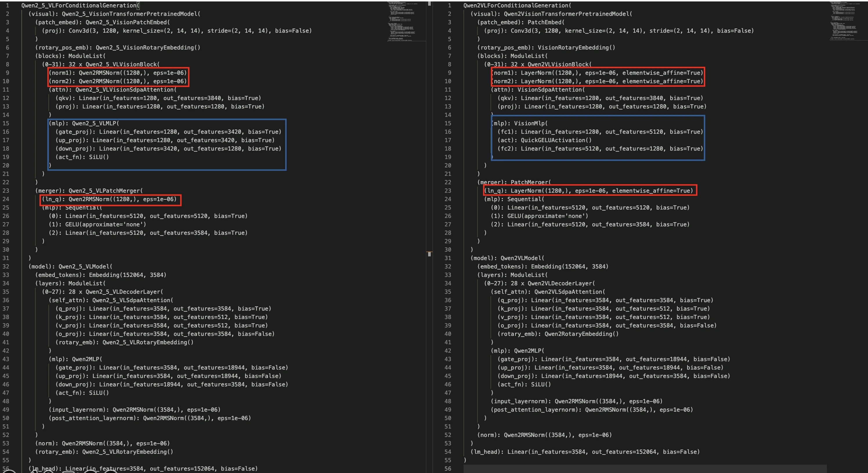868x473 pixels.
Task: Click the gate_proj line with out_features=3420
Action: pyautogui.click(x=168, y=132)
